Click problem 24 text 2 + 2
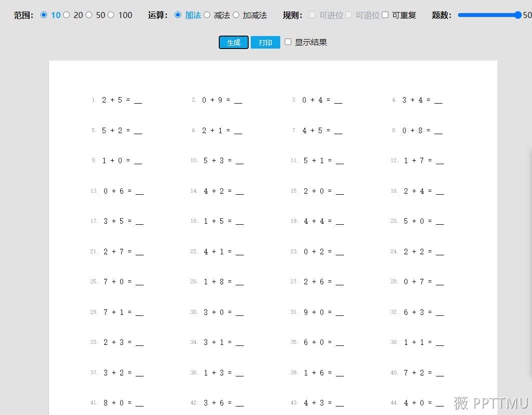The image size is (532, 415). pyautogui.click(x=413, y=252)
